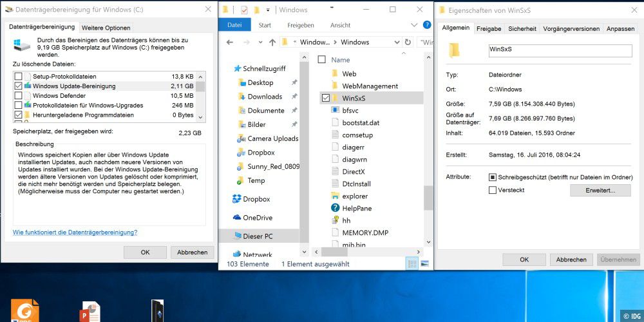This screenshot has height=322, width=644.
Task: Expand the address bar history dropdown
Action: click(397, 43)
